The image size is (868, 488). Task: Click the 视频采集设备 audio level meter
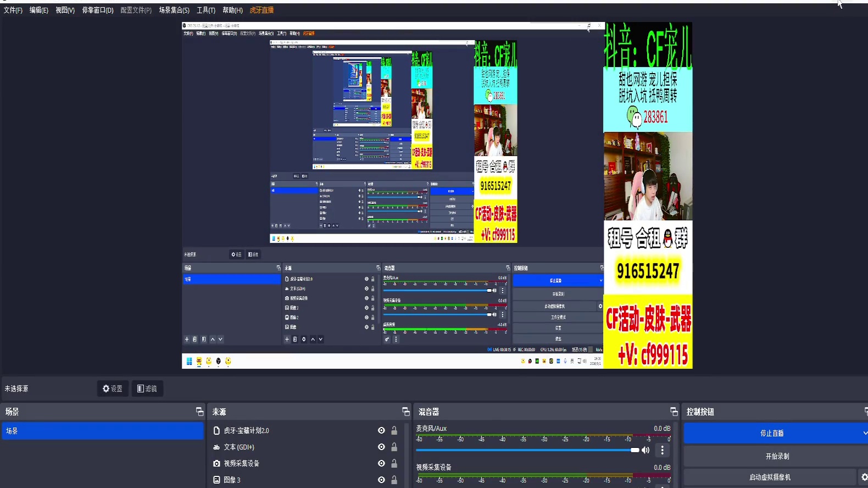(x=543, y=476)
